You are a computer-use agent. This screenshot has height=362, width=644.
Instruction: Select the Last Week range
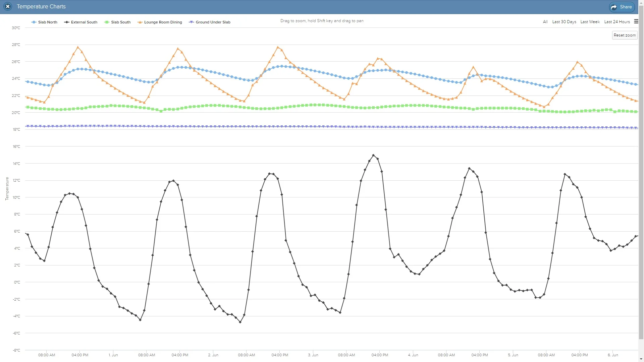pos(590,22)
